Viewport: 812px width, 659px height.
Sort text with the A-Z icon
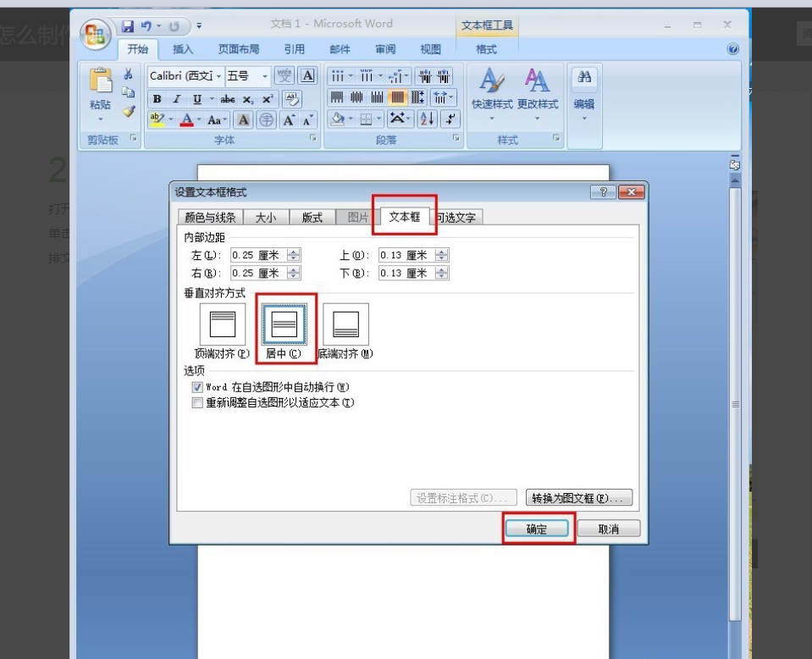coord(428,119)
